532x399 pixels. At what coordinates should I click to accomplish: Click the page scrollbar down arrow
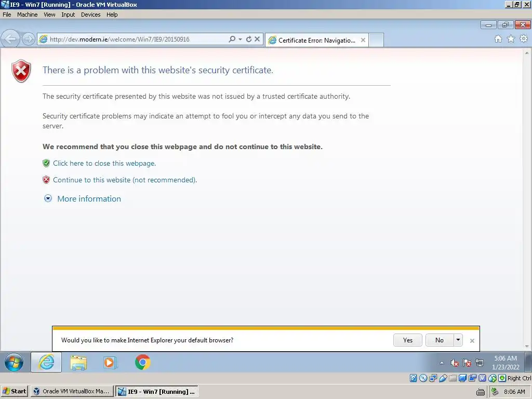click(527, 347)
